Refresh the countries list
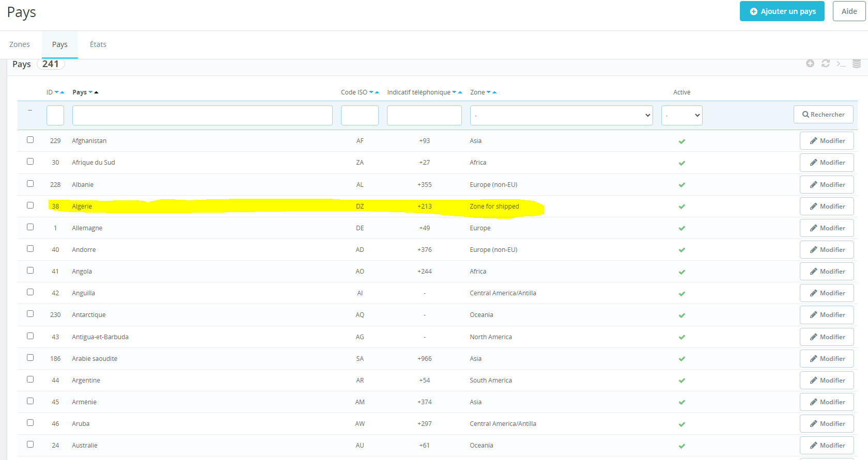Image resolution: width=868 pixels, height=460 pixels. pyautogui.click(x=826, y=64)
